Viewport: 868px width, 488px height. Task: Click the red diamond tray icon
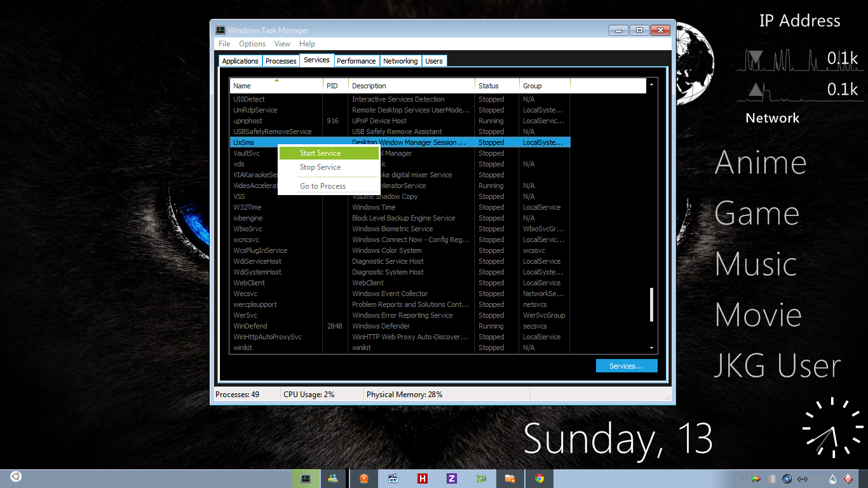(x=848, y=479)
